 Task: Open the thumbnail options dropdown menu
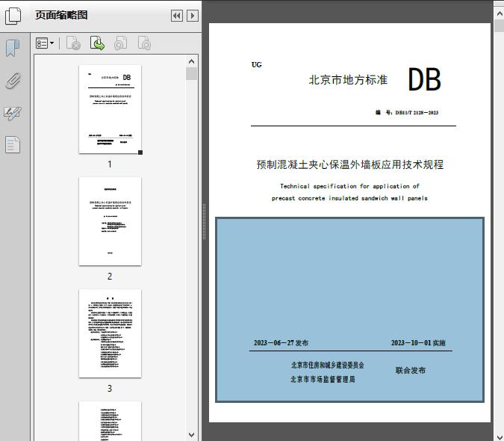[x=45, y=43]
